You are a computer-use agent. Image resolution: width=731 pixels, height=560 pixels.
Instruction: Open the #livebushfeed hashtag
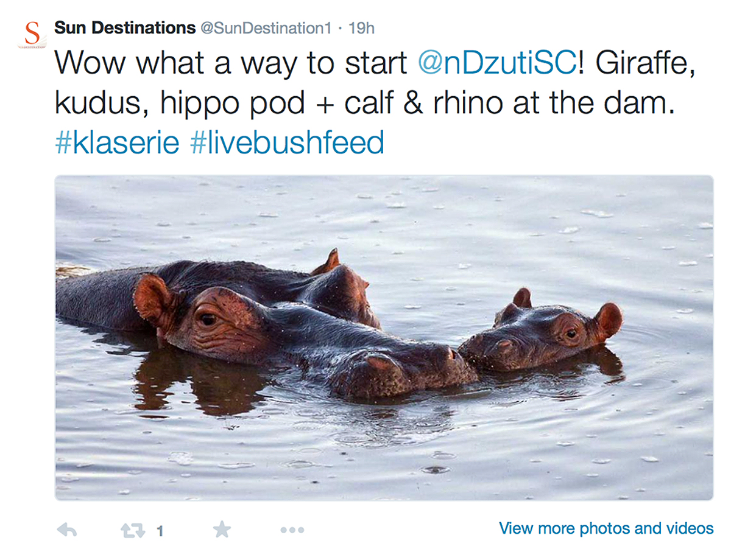(287, 143)
